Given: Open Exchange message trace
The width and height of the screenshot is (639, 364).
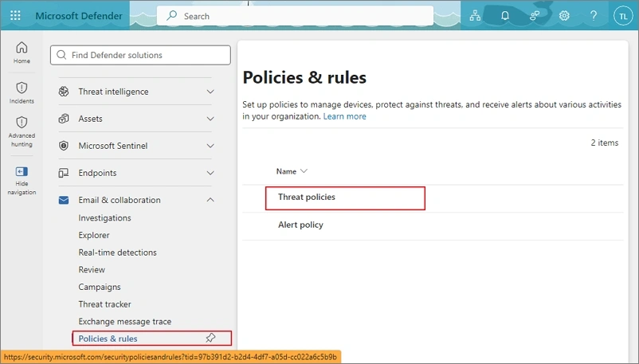Looking at the screenshot, I should point(125,321).
